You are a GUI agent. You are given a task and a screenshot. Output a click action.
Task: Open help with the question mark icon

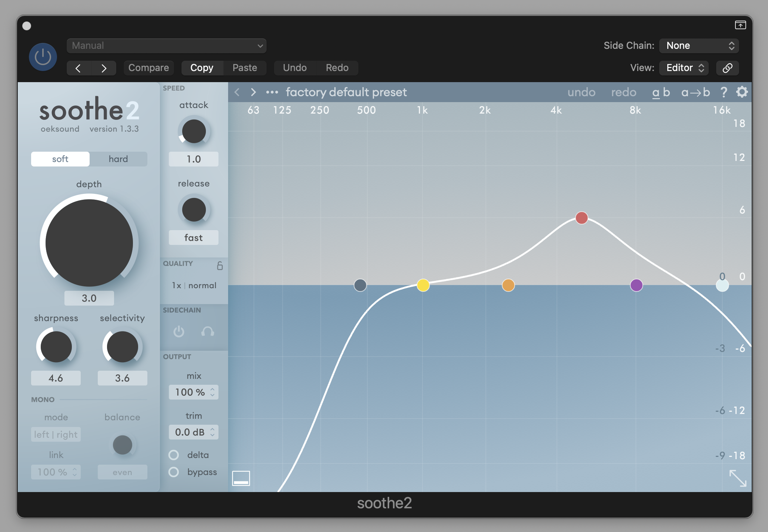pos(724,92)
